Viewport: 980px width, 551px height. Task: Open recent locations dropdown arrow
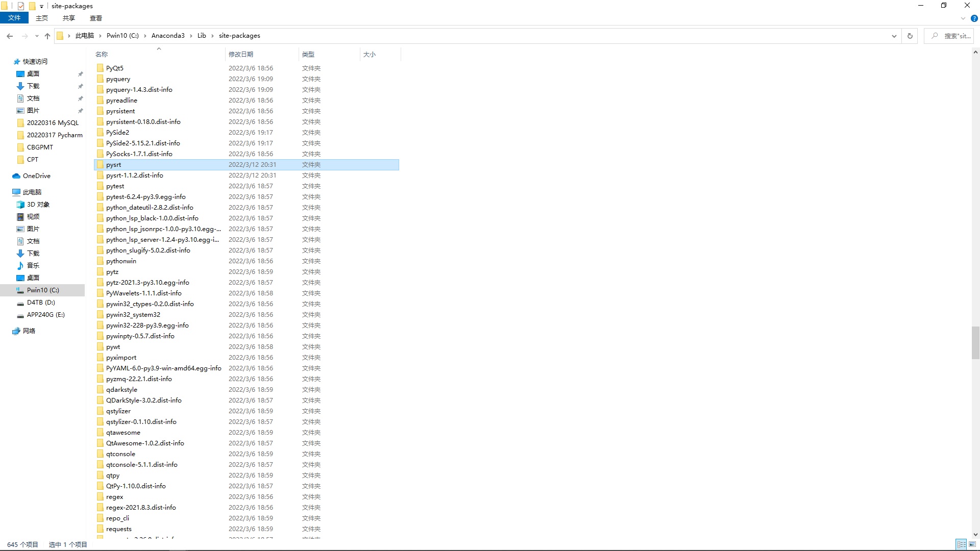click(37, 36)
